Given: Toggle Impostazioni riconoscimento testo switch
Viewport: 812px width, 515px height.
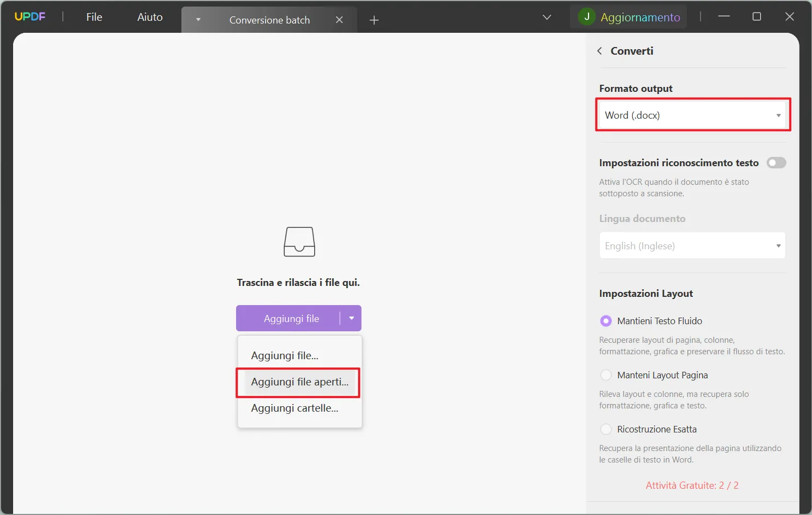Looking at the screenshot, I should point(776,163).
